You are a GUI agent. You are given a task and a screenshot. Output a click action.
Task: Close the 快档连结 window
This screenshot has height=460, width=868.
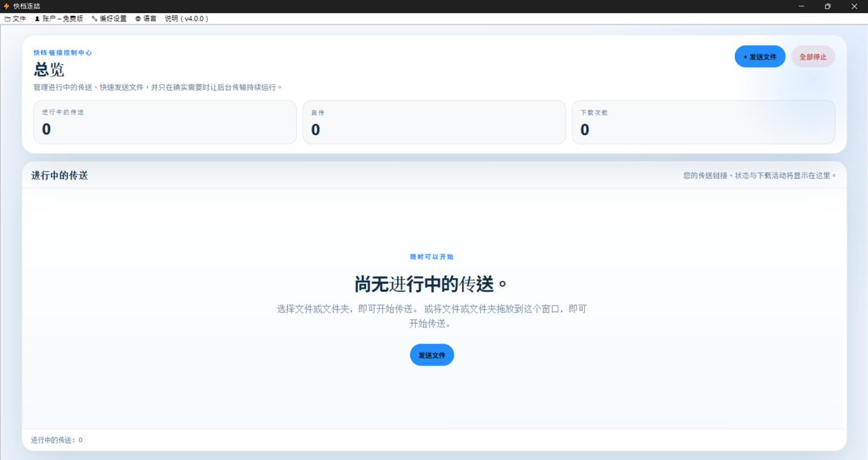tap(854, 6)
